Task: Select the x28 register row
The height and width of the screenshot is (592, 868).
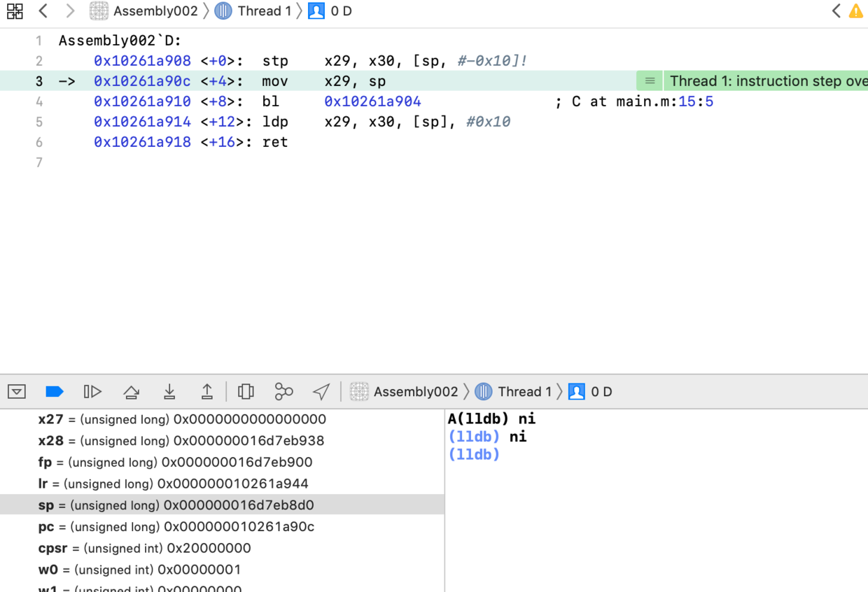Action: [x=222, y=441]
